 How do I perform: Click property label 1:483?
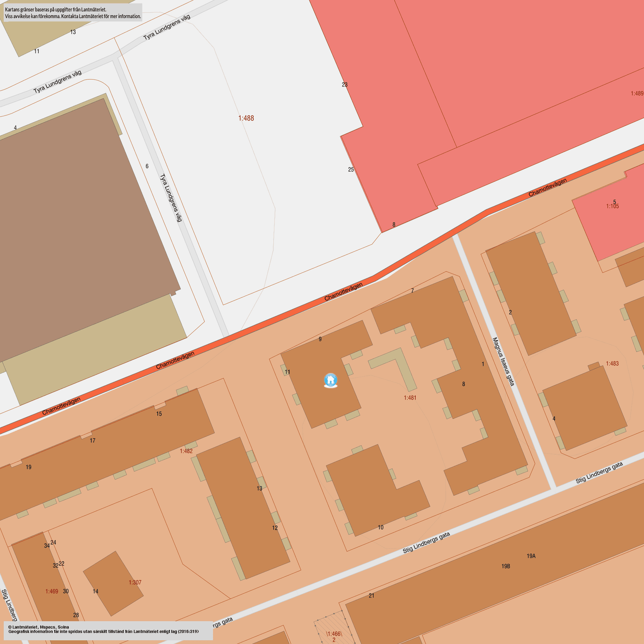pyautogui.click(x=612, y=363)
